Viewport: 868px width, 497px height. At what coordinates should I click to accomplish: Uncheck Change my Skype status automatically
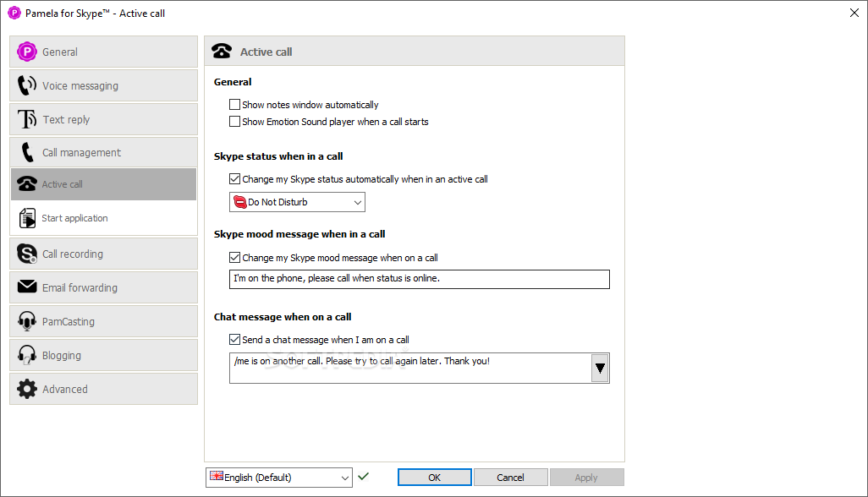point(234,178)
